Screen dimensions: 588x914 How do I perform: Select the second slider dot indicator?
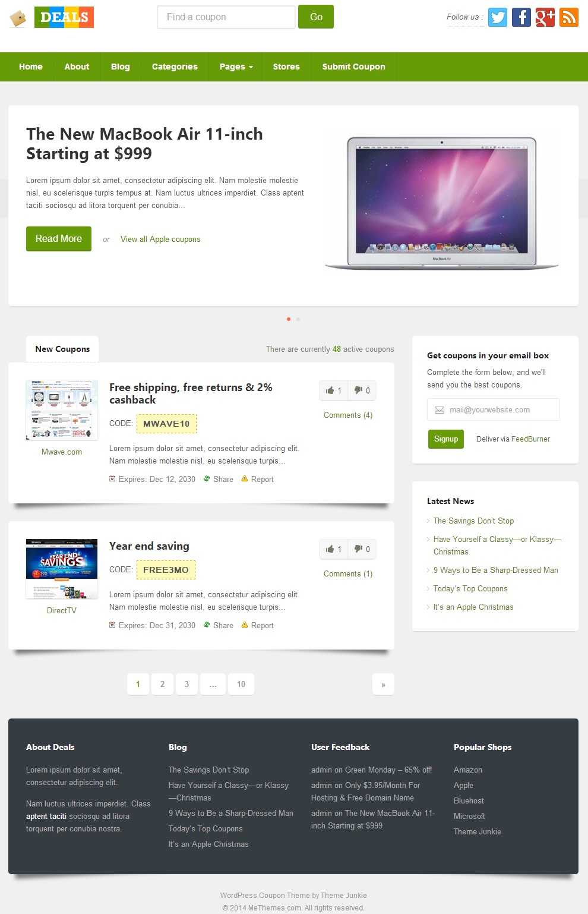pos(298,319)
